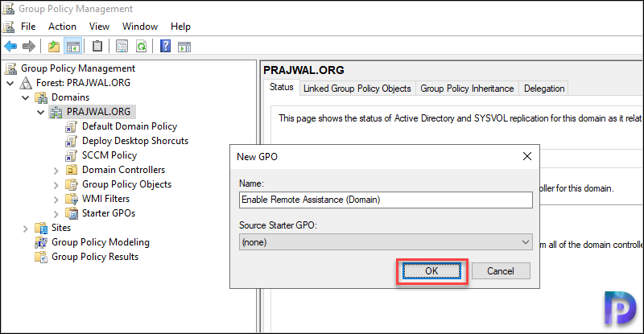Click the Group Policy Modeling icon

[x=41, y=242]
